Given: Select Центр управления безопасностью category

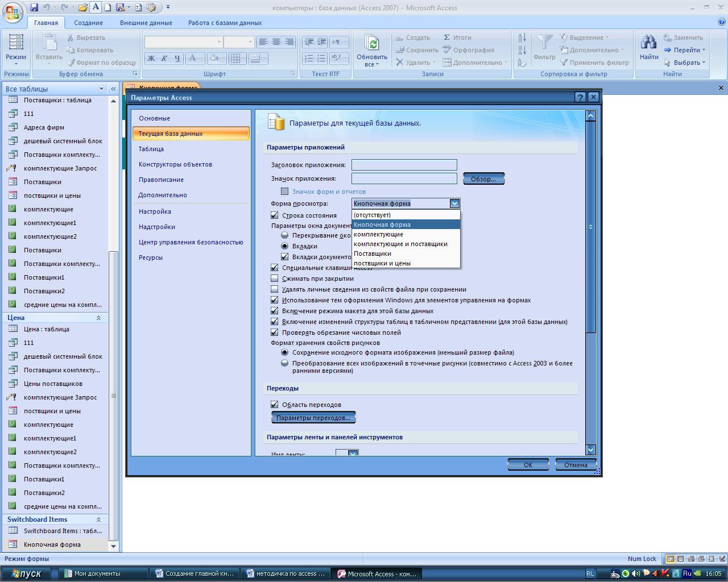Looking at the screenshot, I should click(x=191, y=242).
